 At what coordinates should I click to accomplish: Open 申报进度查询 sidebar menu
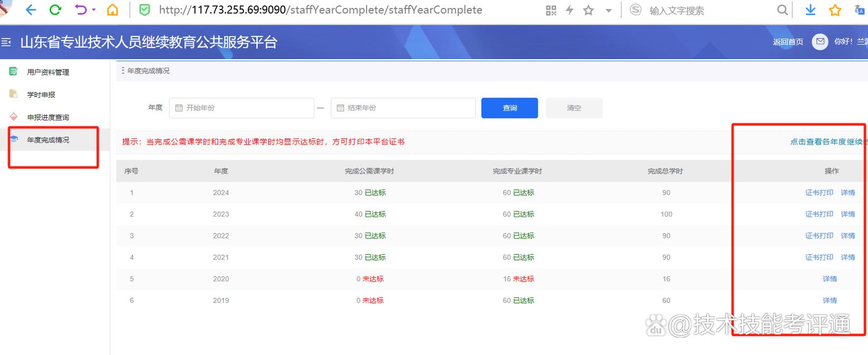48,117
